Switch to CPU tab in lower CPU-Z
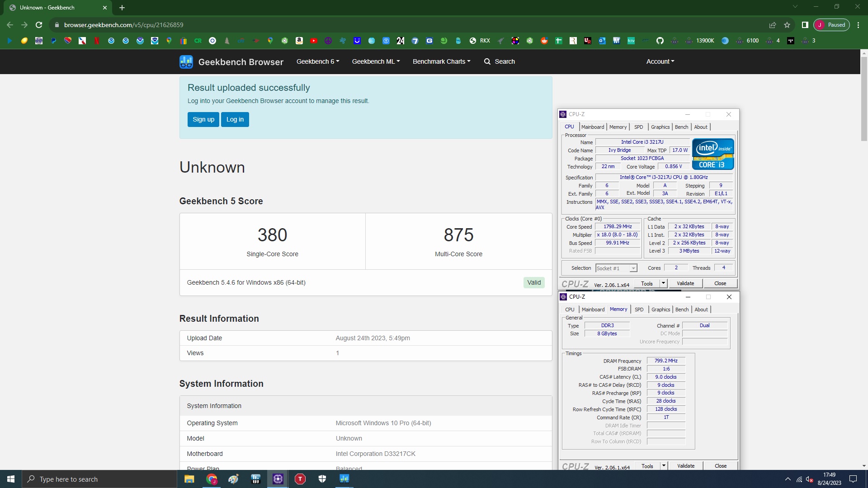 tap(570, 310)
